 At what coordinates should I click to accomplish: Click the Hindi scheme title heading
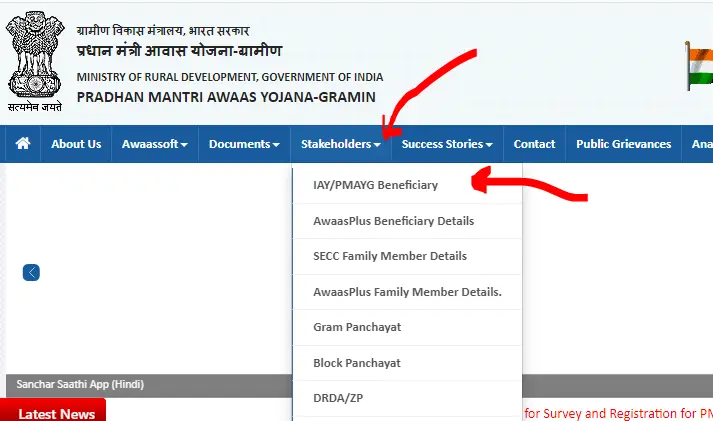(180, 50)
